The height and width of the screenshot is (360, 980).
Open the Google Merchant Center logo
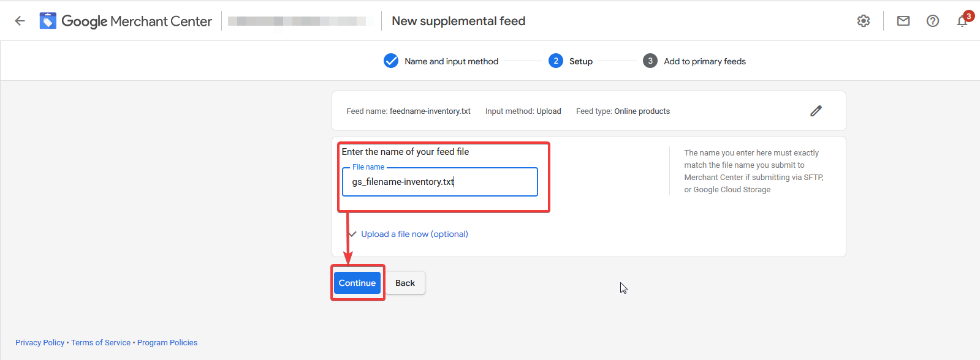tap(126, 21)
